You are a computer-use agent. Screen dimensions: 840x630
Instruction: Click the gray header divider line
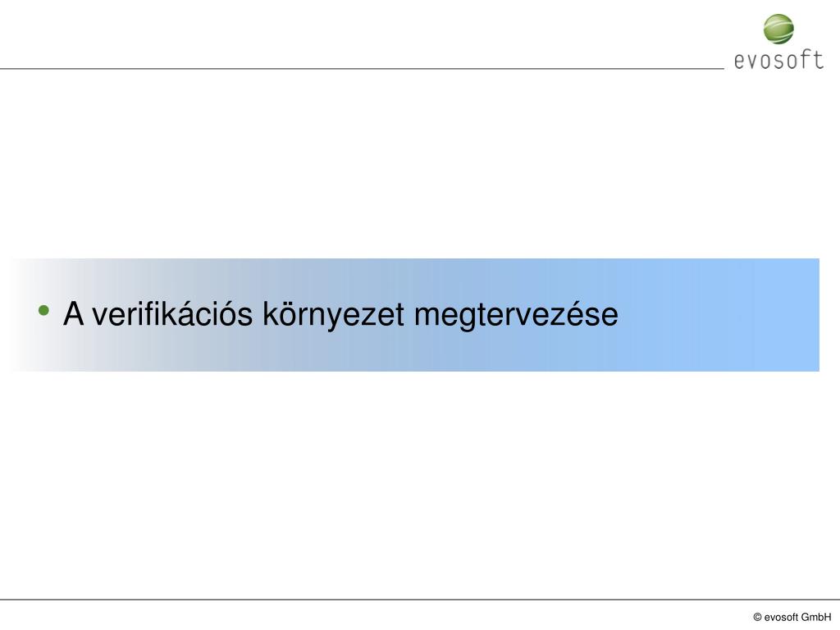[362, 69]
